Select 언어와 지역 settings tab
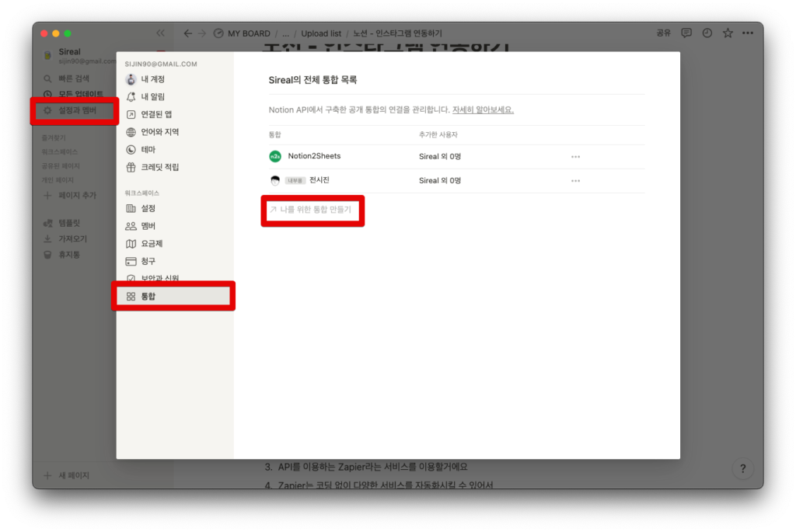796x532 pixels. pyautogui.click(x=175, y=132)
